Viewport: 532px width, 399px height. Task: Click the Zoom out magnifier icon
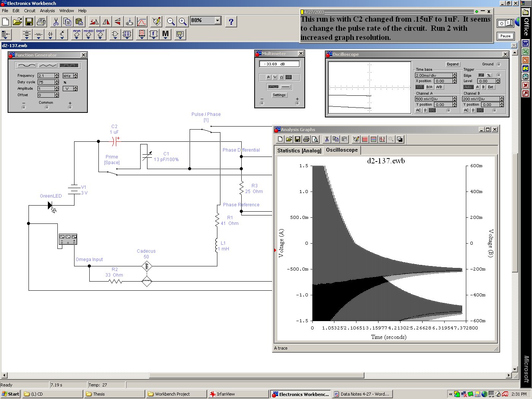coord(171,21)
